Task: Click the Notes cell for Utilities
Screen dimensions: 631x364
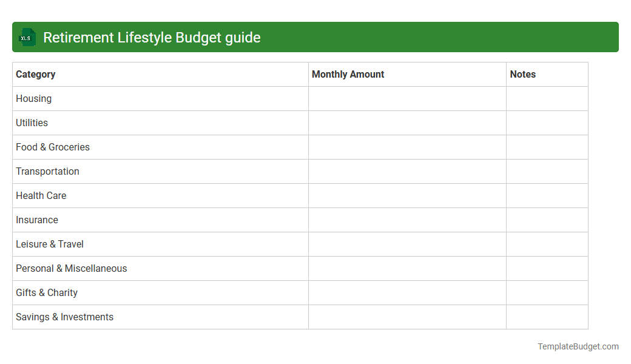Action: (x=547, y=123)
